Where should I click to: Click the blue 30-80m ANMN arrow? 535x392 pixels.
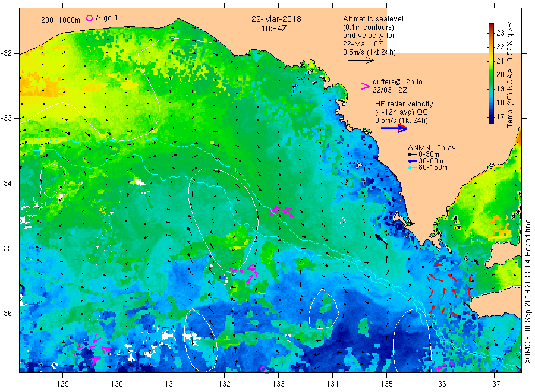412,161
